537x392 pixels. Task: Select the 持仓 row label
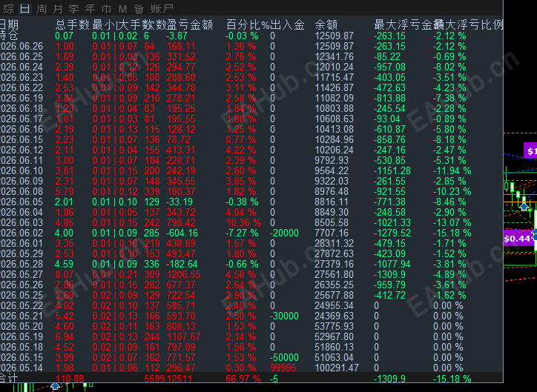[9, 36]
